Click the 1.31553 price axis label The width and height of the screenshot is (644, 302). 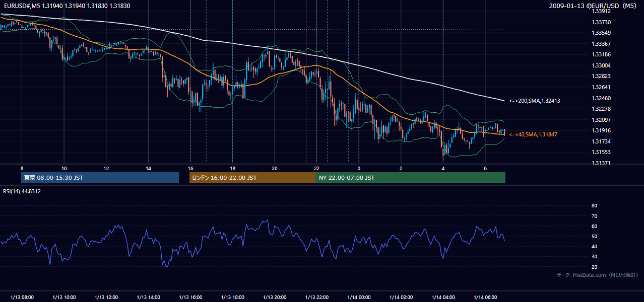tap(601, 152)
